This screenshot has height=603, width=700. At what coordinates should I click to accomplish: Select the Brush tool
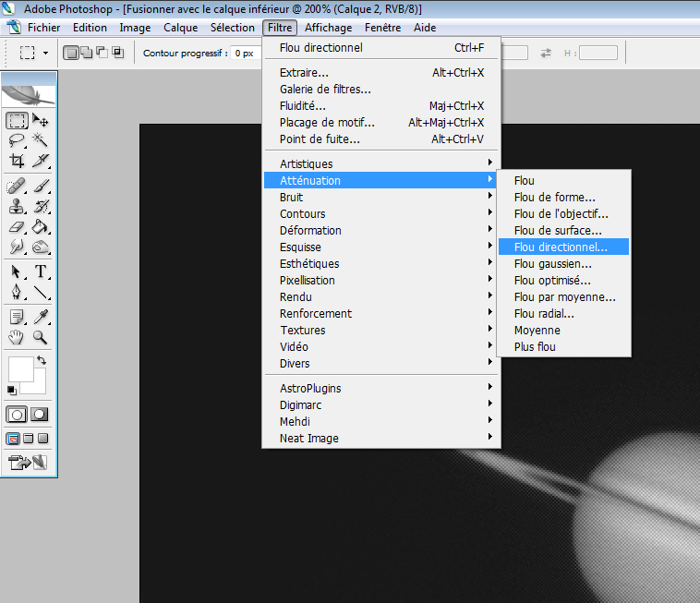[x=41, y=186]
